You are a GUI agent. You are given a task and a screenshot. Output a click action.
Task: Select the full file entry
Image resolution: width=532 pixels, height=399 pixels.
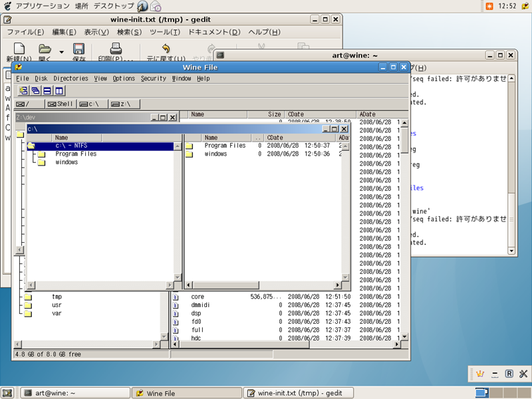pos(198,330)
